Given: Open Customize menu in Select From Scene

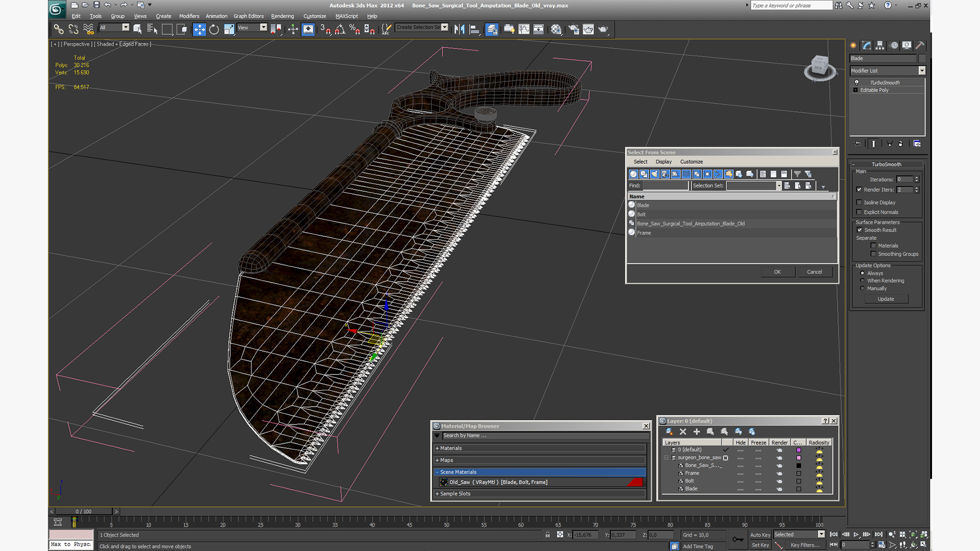Looking at the screenshot, I should point(691,162).
